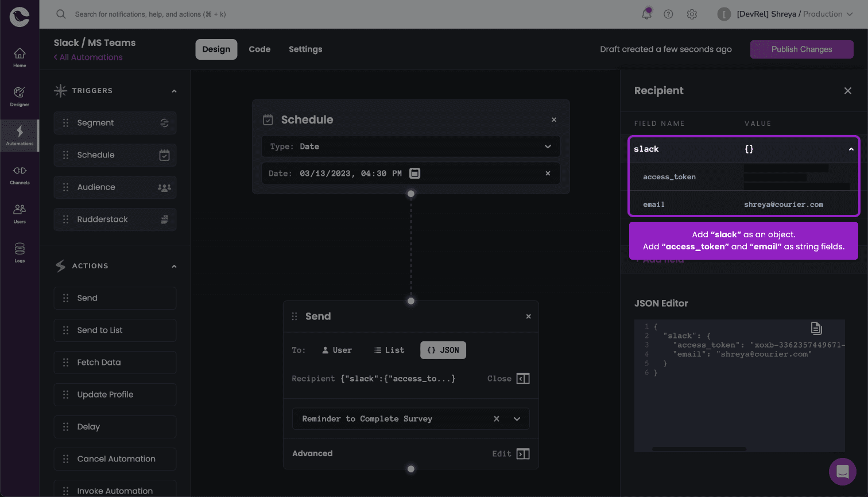This screenshot has height=497, width=868.
Task: Click the Rudderstack trigger icon
Action: coord(164,219)
